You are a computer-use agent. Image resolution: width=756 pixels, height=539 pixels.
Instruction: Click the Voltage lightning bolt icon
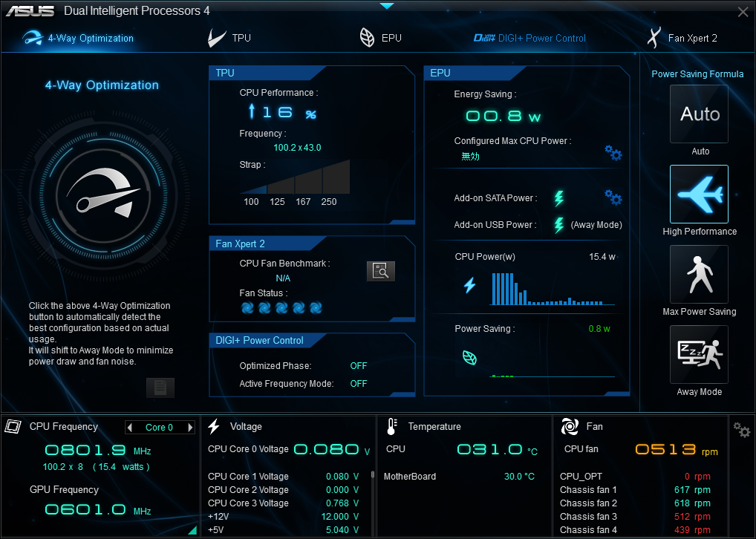pos(214,427)
